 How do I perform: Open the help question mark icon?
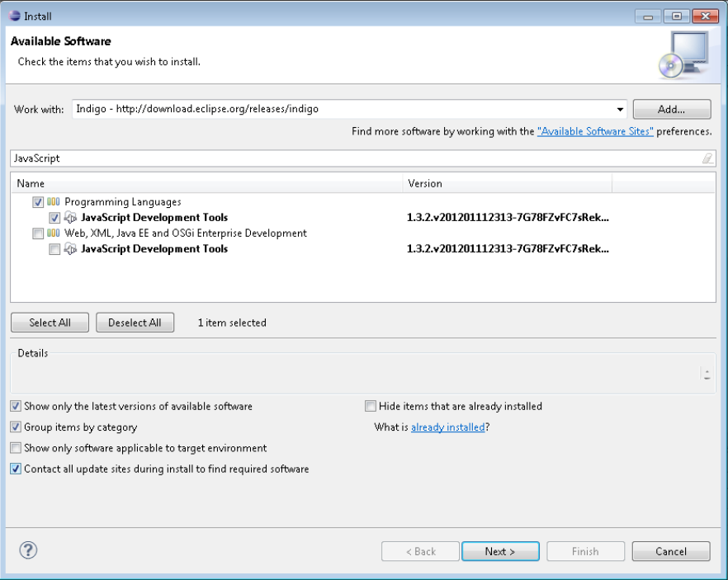[28, 550]
